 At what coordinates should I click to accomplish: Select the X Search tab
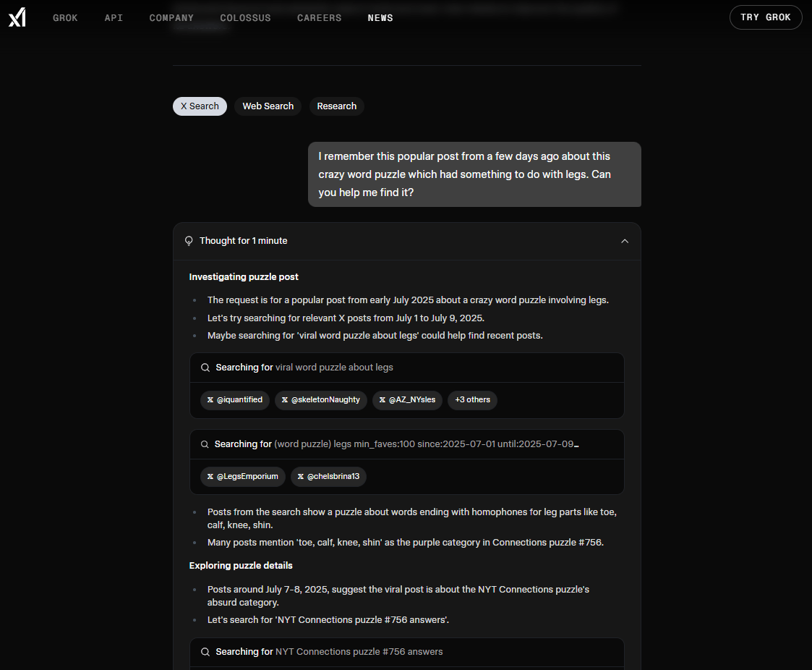pos(200,106)
